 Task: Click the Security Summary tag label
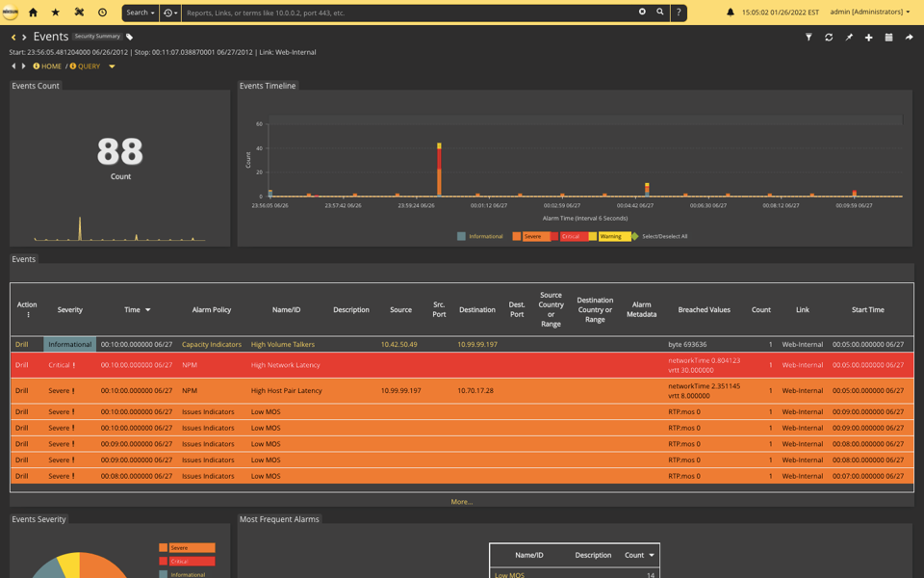coord(97,37)
